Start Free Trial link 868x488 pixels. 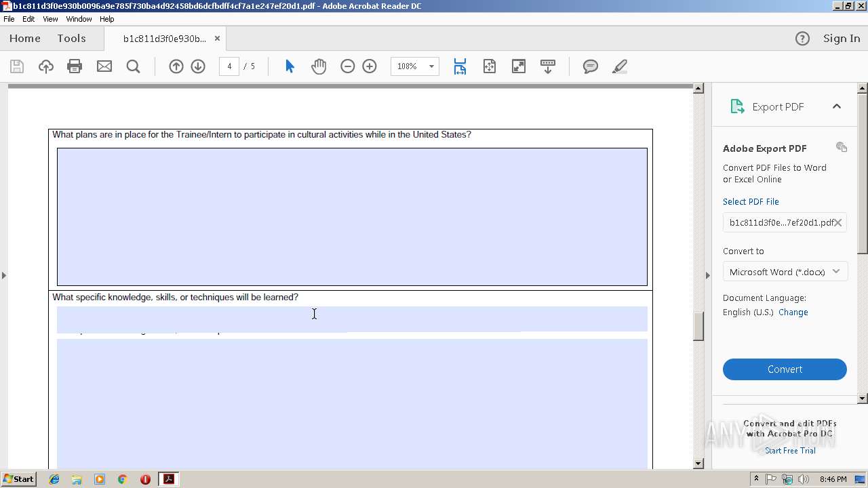coord(790,451)
